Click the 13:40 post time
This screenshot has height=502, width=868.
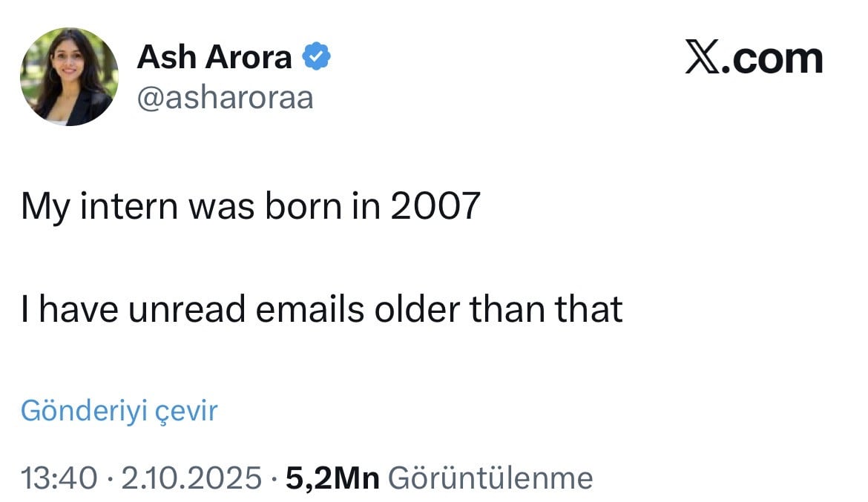[59, 478]
